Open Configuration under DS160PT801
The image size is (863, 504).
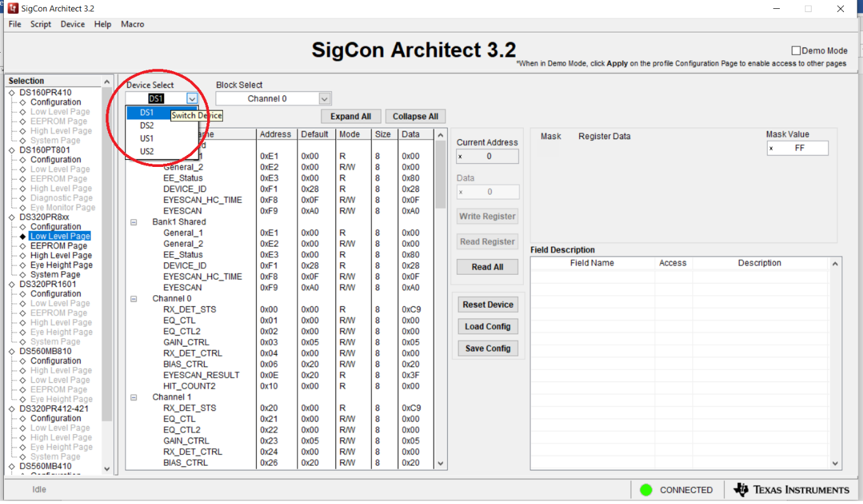(55, 160)
